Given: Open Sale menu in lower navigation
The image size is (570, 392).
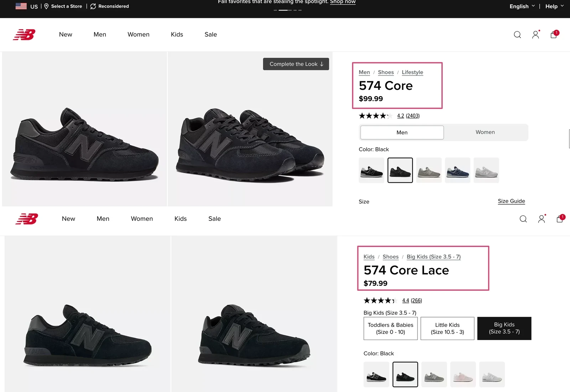Looking at the screenshot, I should [214, 219].
